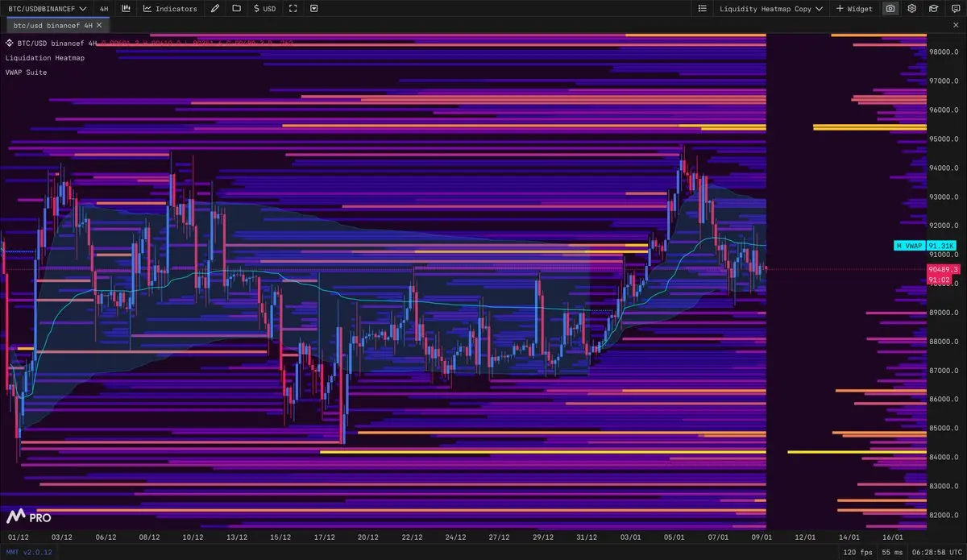This screenshot has height=560, width=967.
Task: Close the chart panel with X
Action: (x=956, y=25)
